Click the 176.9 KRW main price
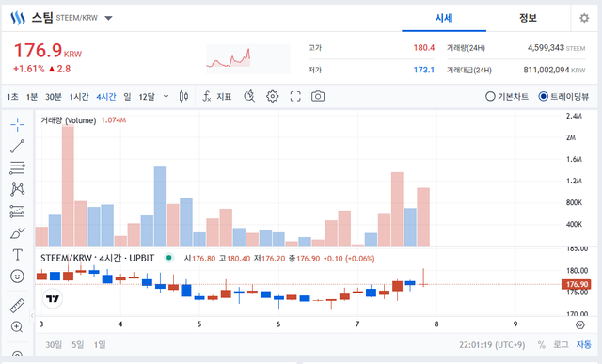Viewport: 602px width, 364px height. tap(48, 51)
